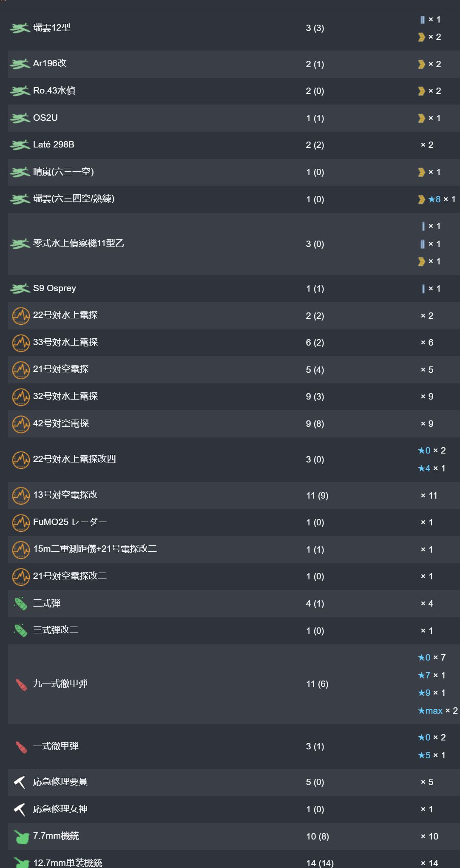The width and height of the screenshot is (460, 868).
Task: Click the ★8 marker on 瑞雲(六三四空/熟練)
Action: tap(434, 199)
